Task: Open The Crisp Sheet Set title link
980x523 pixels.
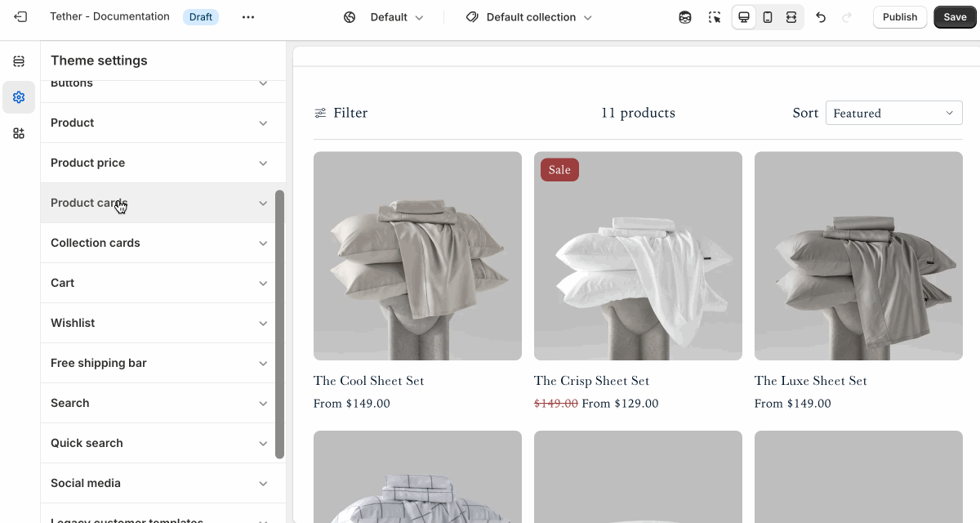Action: coord(591,381)
